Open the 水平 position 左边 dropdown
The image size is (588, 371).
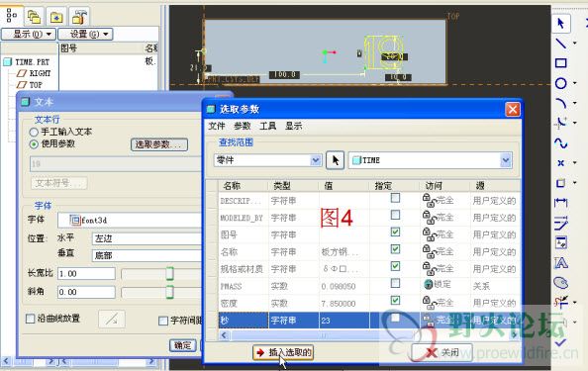(147, 238)
